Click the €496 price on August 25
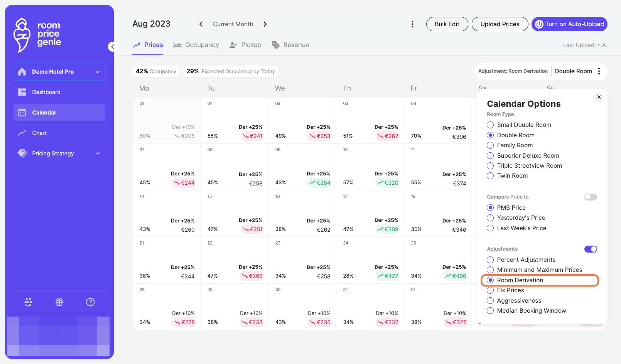Image resolution: width=621 pixels, height=364 pixels. 456,276
